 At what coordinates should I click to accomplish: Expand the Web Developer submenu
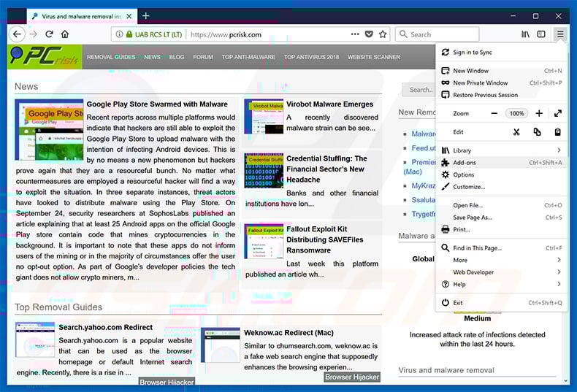501,272
